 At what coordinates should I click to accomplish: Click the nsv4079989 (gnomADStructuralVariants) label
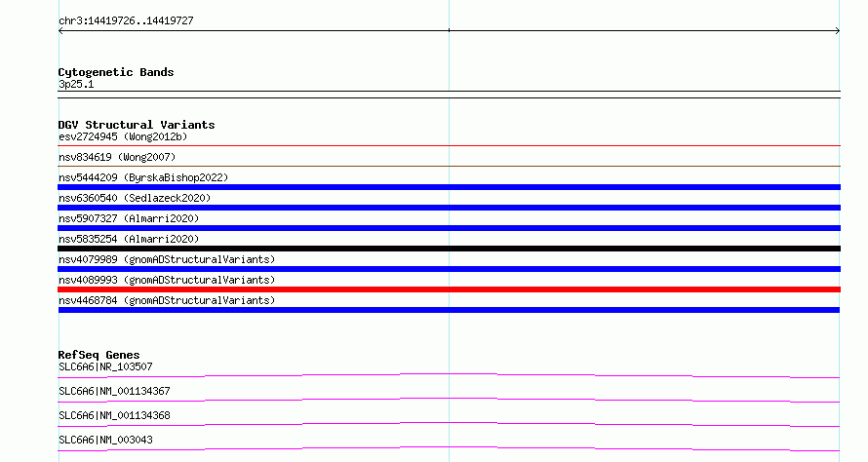tap(167, 259)
